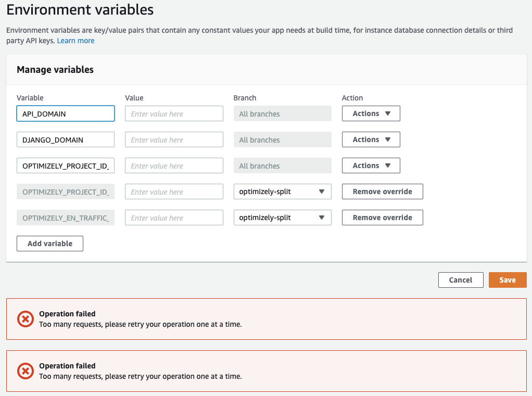The width and height of the screenshot is (532, 396).
Task: Remove override for OPTIMIZELY_PROJECT_ID_
Action: pyautogui.click(x=382, y=191)
